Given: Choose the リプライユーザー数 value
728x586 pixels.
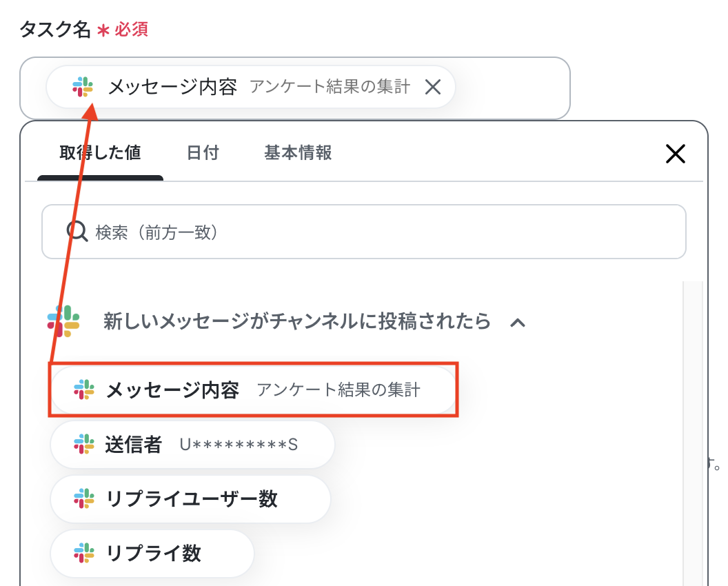Looking at the screenshot, I should [190, 498].
